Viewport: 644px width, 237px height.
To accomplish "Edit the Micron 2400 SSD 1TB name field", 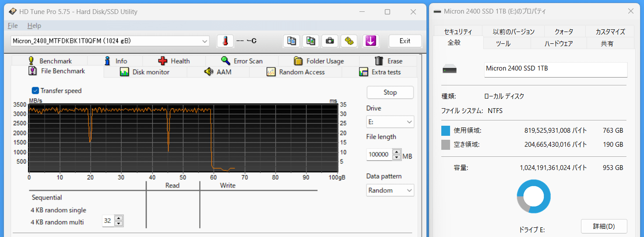I will (x=556, y=69).
